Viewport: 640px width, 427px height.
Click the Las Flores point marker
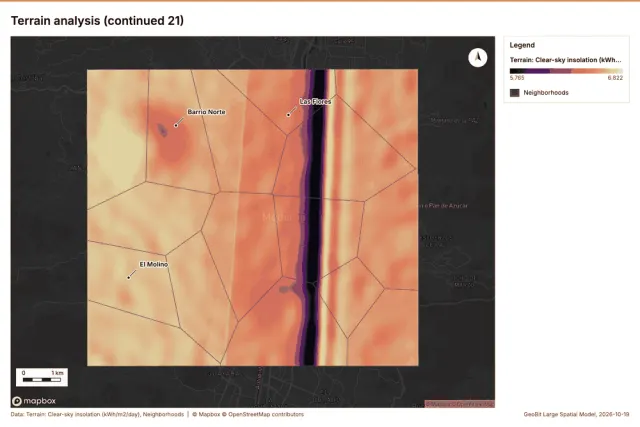point(288,115)
